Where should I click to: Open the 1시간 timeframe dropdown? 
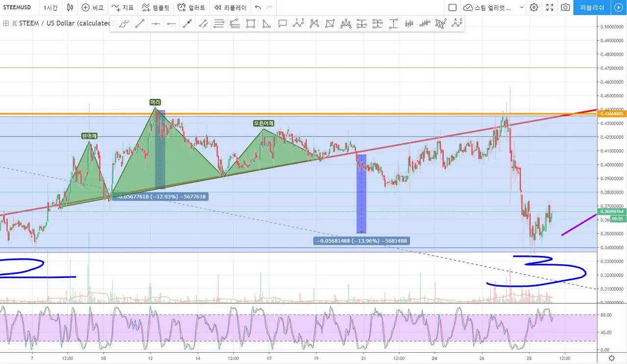click(49, 7)
